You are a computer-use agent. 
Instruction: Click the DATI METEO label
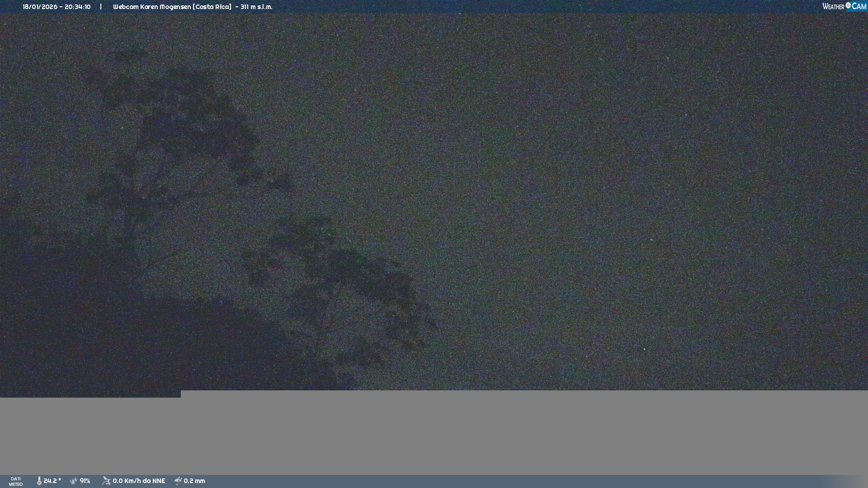click(16, 481)
